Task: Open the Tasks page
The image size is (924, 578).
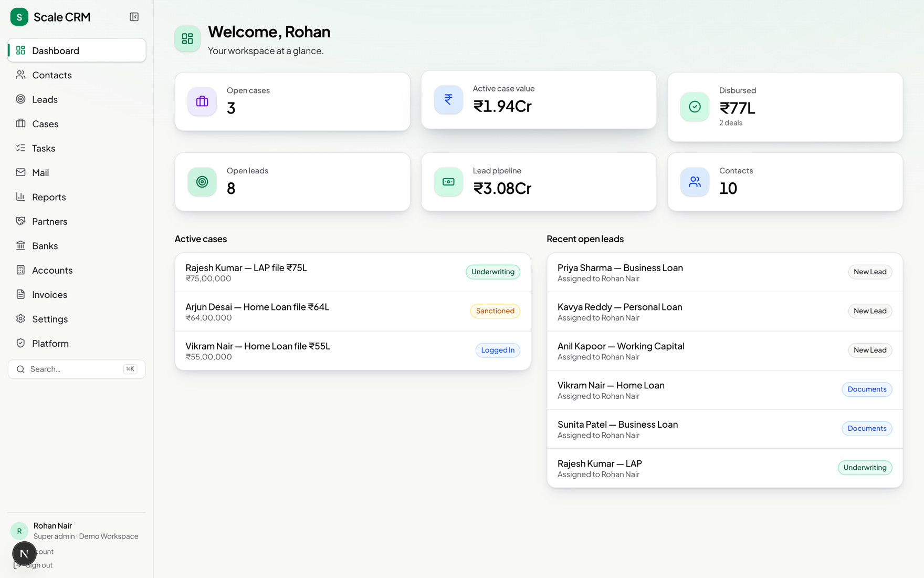Action: click(x=77, y=148)
